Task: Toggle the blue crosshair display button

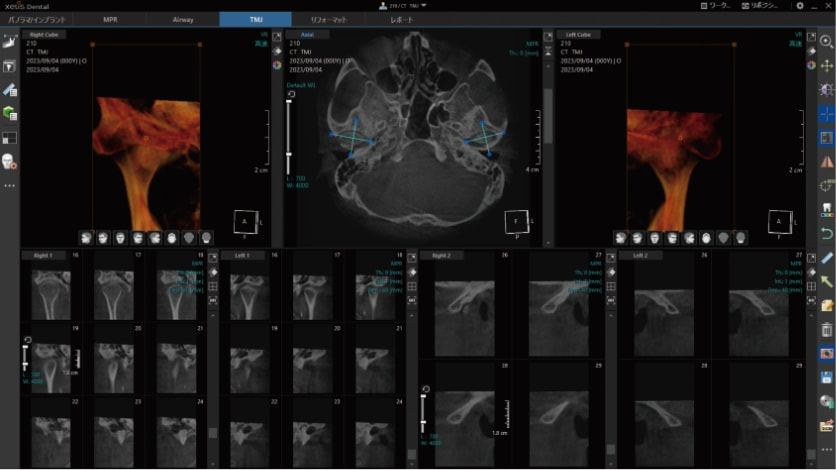Action: 827,114
